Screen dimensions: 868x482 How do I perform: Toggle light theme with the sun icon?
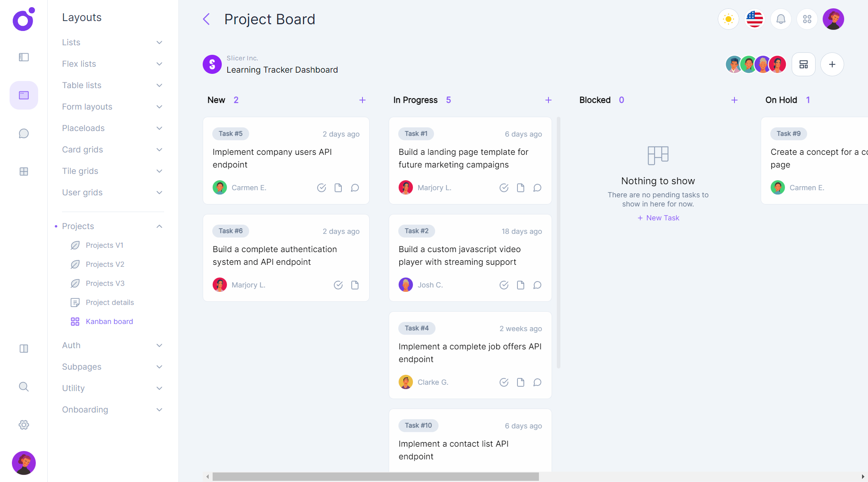pyautogui.click(x=728, y=19)
